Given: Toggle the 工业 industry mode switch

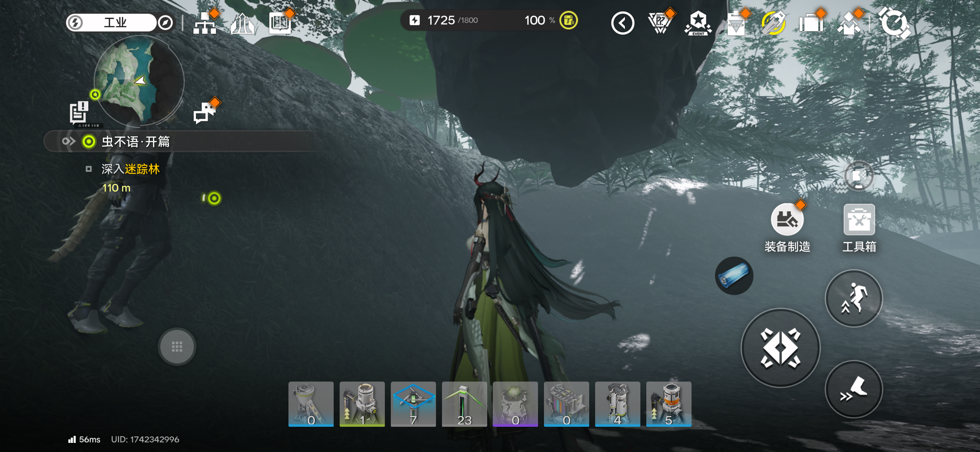Looking at the screenshot, I should click(111, 22).
